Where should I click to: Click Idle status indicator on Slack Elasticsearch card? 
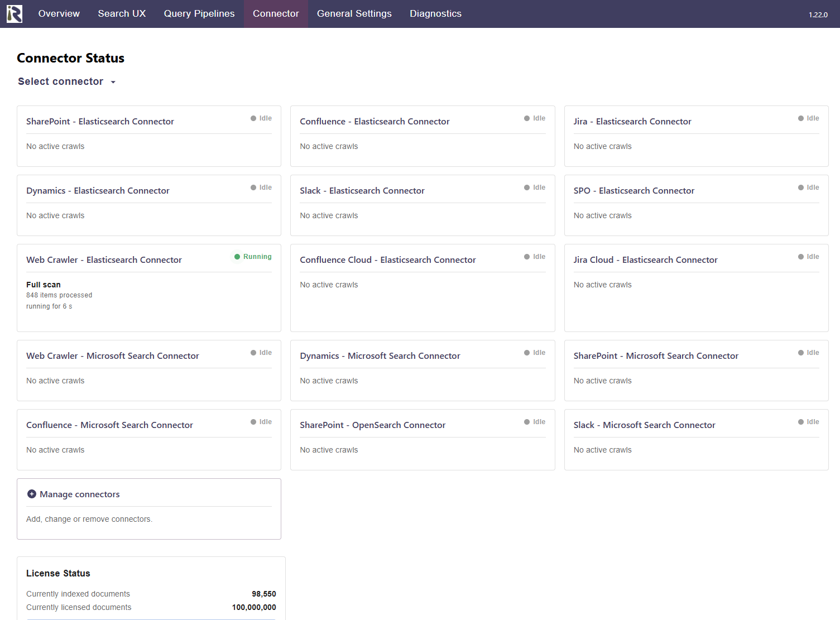click(x=535, y=188)
